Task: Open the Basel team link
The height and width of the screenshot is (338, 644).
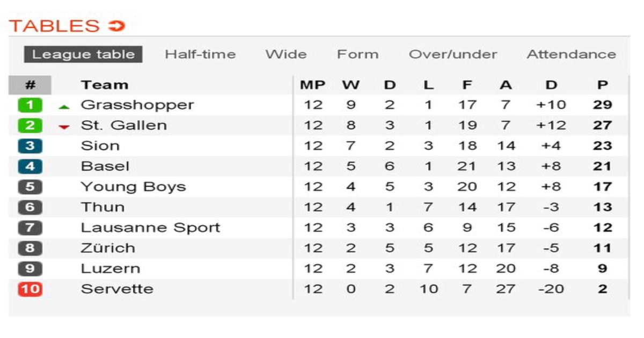Action: [105, 166]
